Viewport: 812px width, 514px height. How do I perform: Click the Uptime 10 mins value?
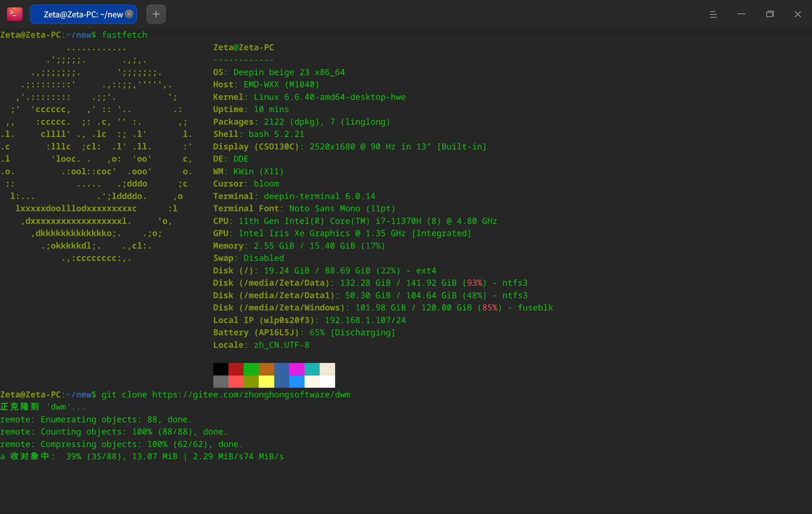[271, 109]
